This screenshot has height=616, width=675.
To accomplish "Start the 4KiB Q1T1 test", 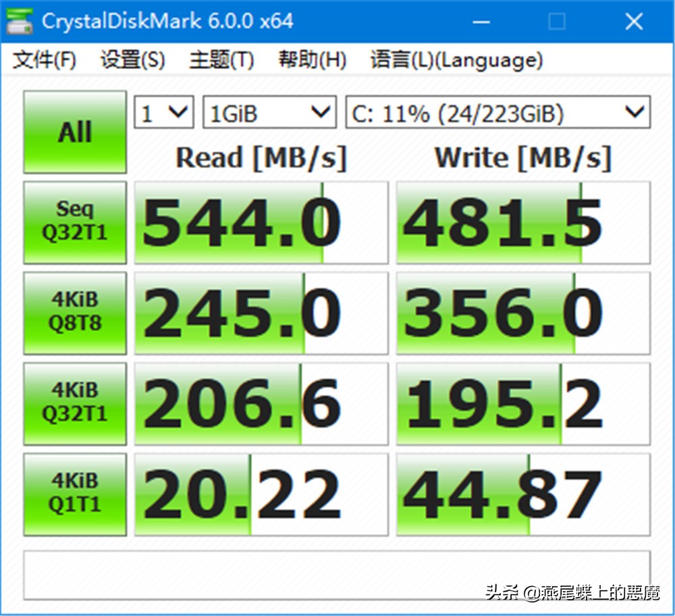I will [76, 494].
